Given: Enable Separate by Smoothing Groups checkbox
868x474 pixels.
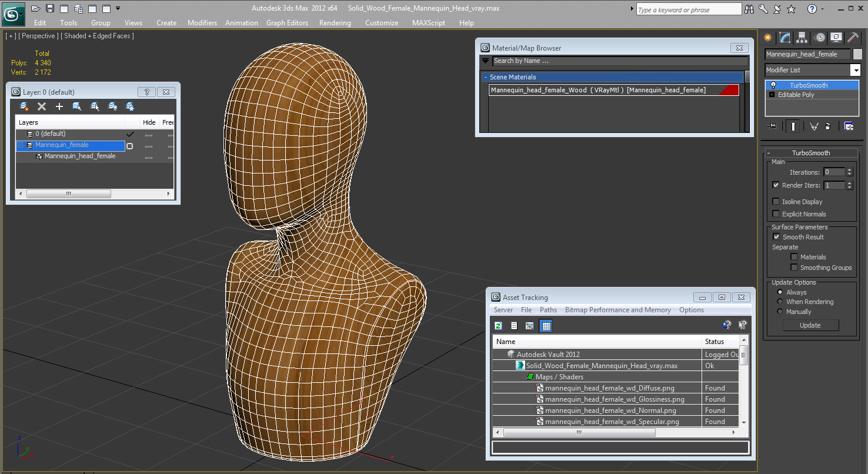Looking at the screenshot, I should [x=794, y=268].
